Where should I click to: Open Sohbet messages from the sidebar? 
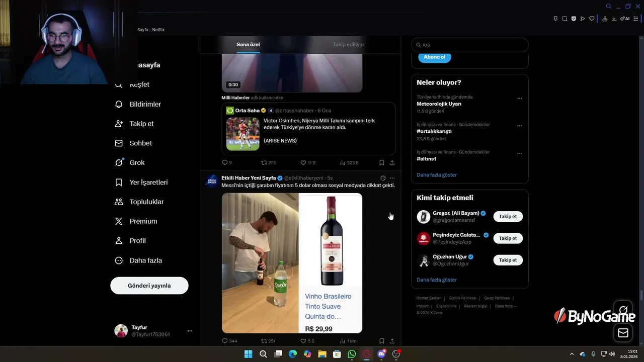click(x=133, y=143)
